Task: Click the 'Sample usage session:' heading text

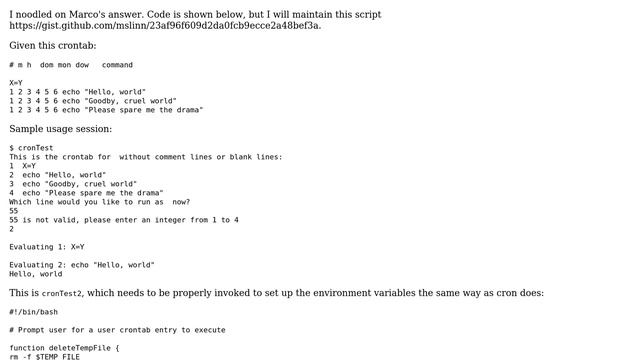Action: tap(60, 129)
